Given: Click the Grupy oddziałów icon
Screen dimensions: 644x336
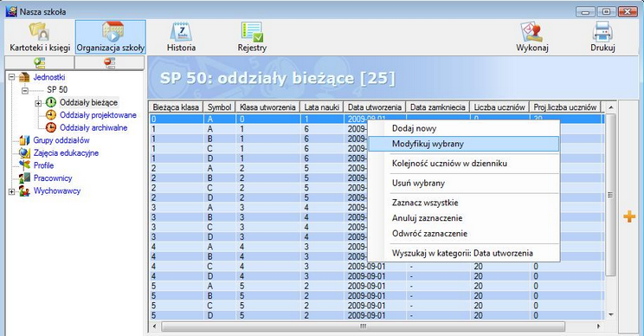Looking at the screenshot, I should 24,140.
